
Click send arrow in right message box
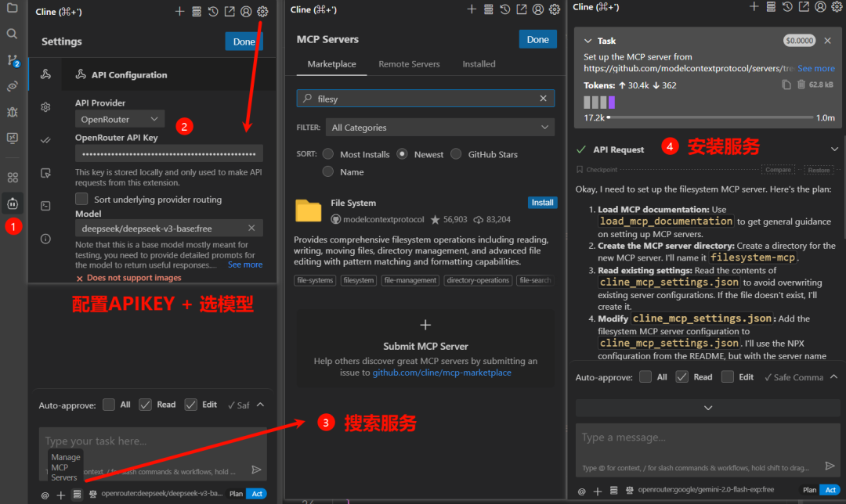[830, 466]
